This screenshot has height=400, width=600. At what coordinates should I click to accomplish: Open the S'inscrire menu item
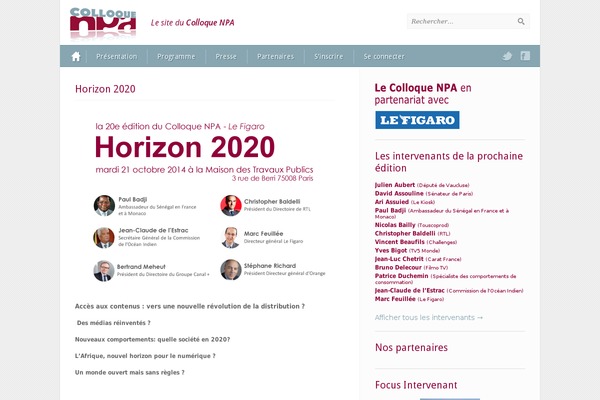click(x=329, y=56)
